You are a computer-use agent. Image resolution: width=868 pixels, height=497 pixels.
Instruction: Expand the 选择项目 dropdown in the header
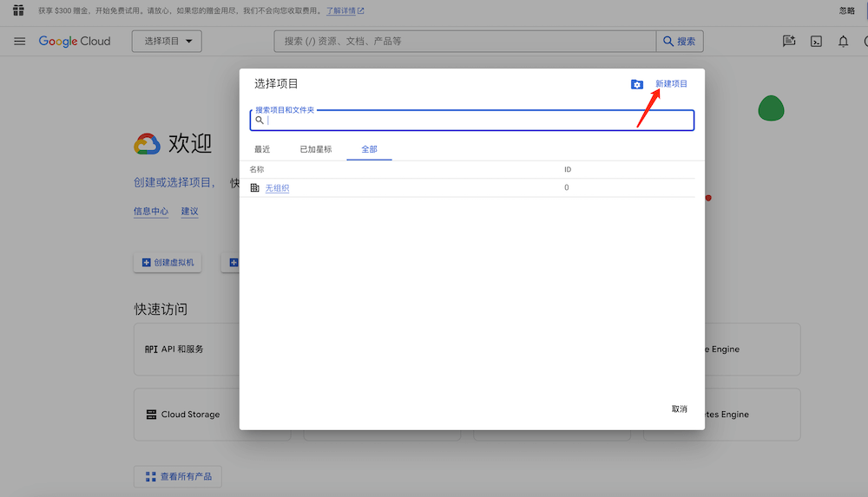(x=167, y=42)
